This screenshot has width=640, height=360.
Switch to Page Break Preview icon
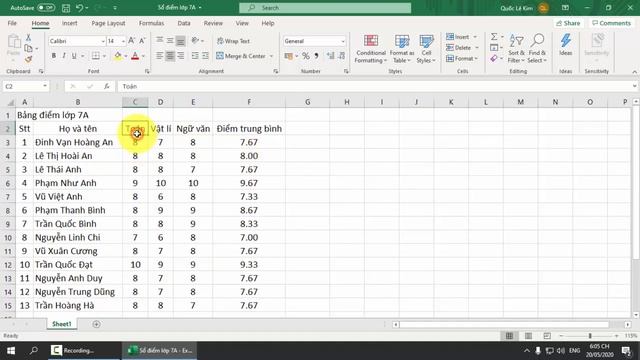(x=547, y=336)
